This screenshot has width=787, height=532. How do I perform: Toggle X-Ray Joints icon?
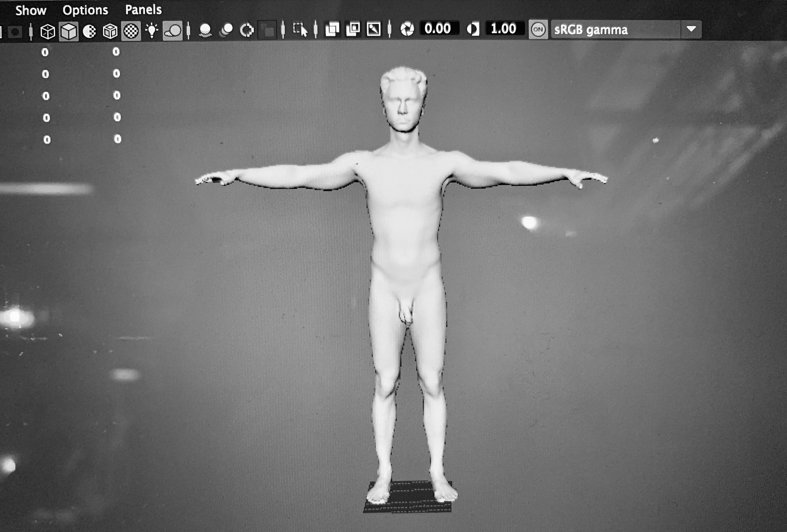(374, 29)
